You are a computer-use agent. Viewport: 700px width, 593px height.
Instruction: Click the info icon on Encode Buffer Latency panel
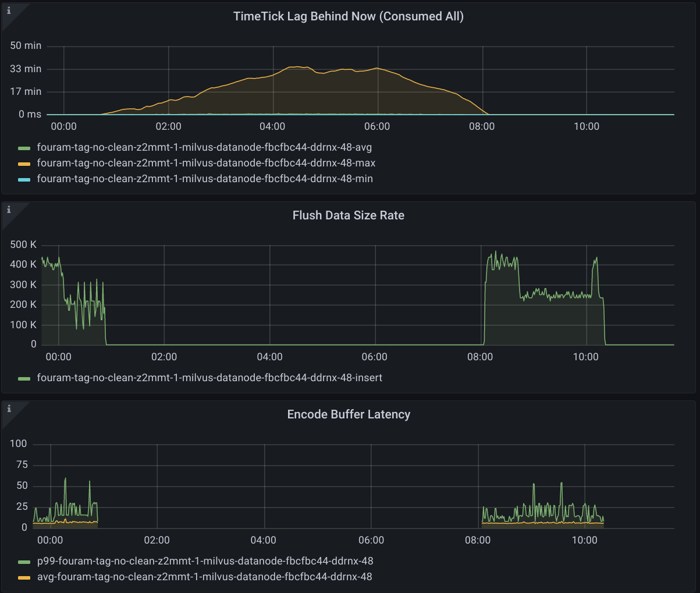coord(8,409)
